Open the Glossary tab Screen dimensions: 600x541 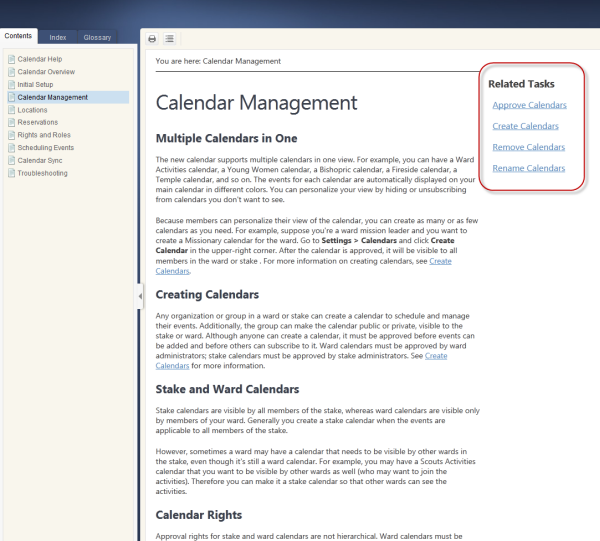pyautogui.click(x=97, y=37)
